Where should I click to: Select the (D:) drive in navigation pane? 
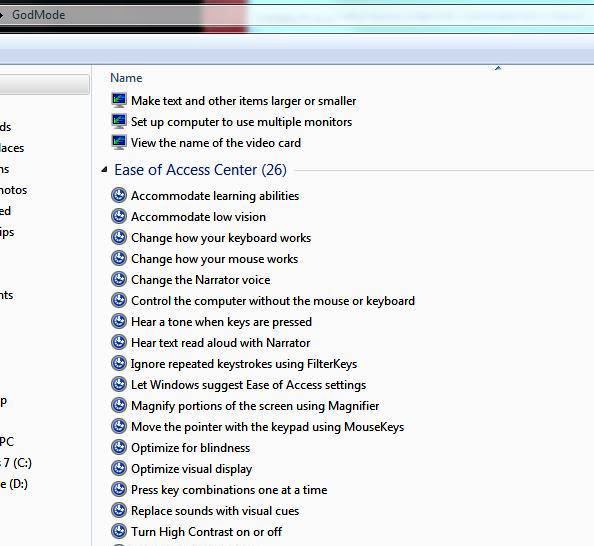coord(14,484)
